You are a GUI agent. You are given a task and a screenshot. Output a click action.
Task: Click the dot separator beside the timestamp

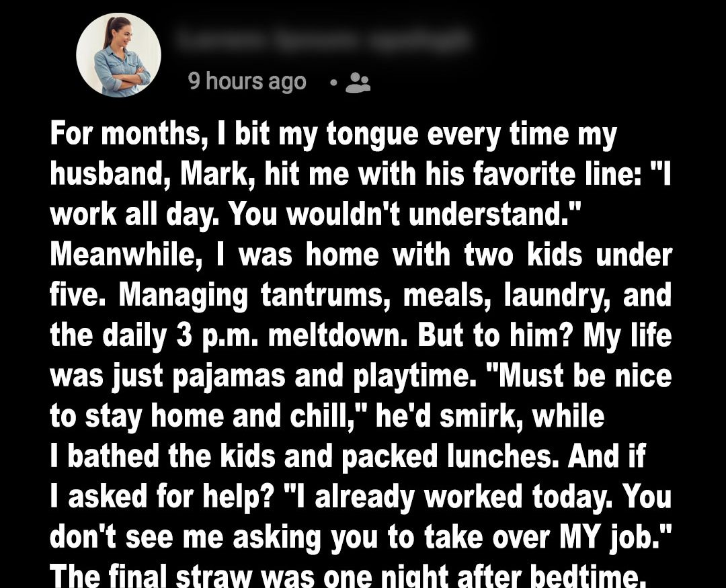(333, 83)
